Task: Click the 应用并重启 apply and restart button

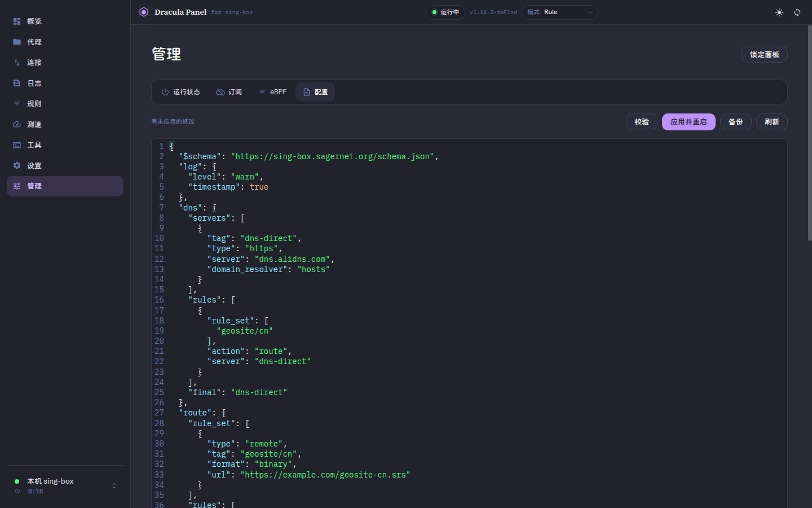Action: click(x=689, y=122)
